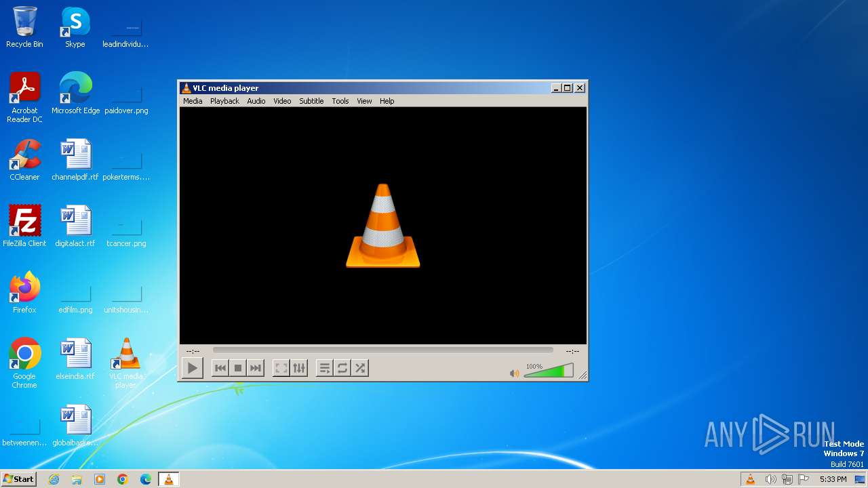868x488 pixels.
Task: Select the Acrobat Reader DC shortcut
Action: [x=24, y=98]
